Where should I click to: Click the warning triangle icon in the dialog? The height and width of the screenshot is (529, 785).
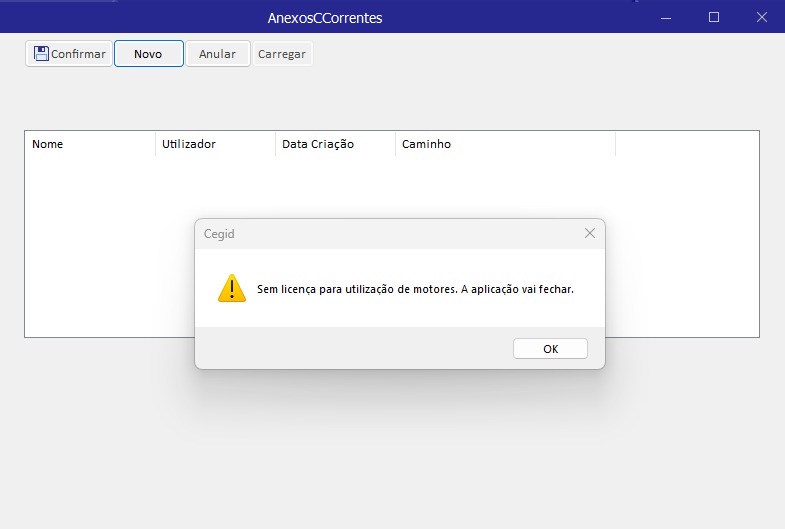click(232, 289)
